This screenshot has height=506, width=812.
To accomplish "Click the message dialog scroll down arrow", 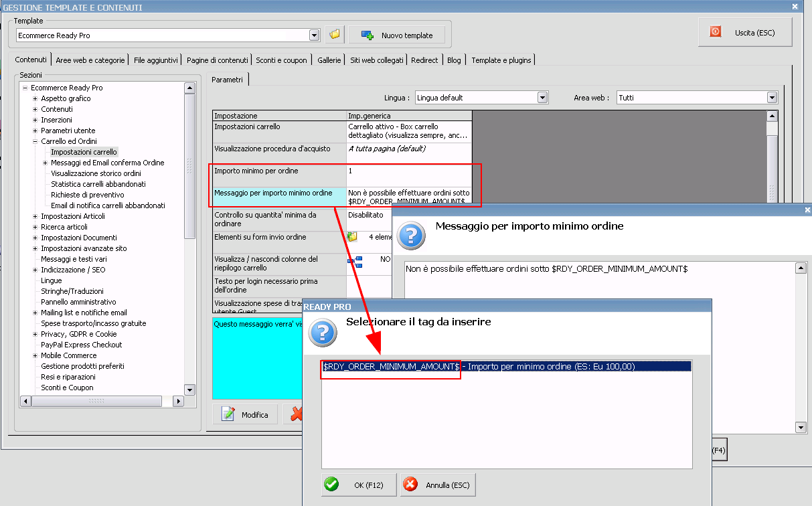I will pos(800,427).
